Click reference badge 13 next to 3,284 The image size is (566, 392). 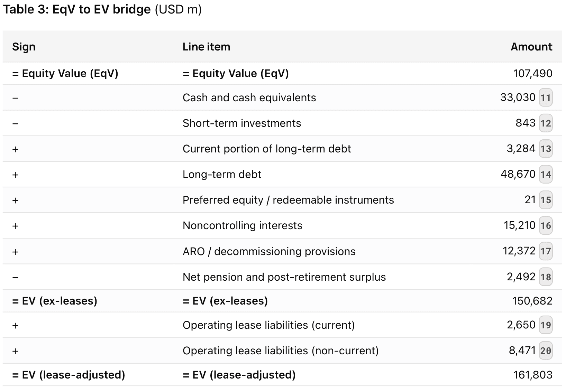[546, 149]
